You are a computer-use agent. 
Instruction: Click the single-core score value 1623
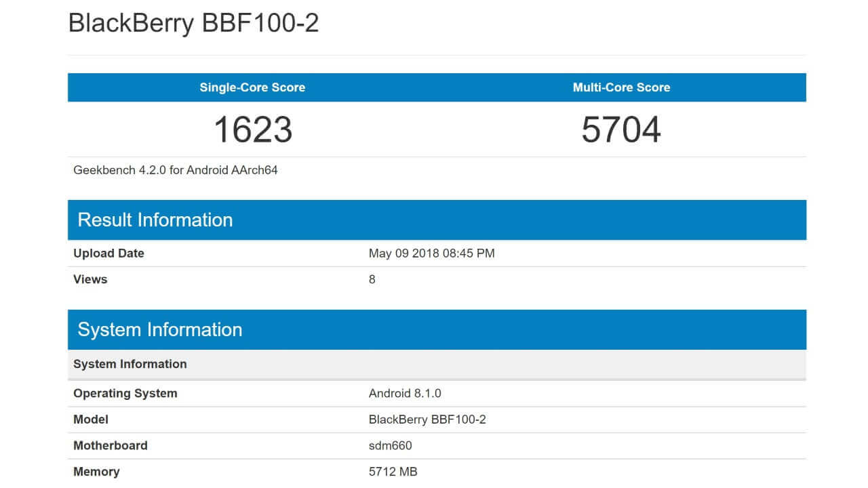point(253,129)
